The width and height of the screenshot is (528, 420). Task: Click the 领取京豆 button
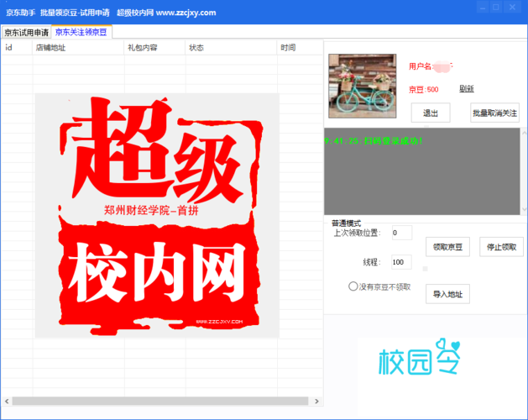(x=447, y=247)
